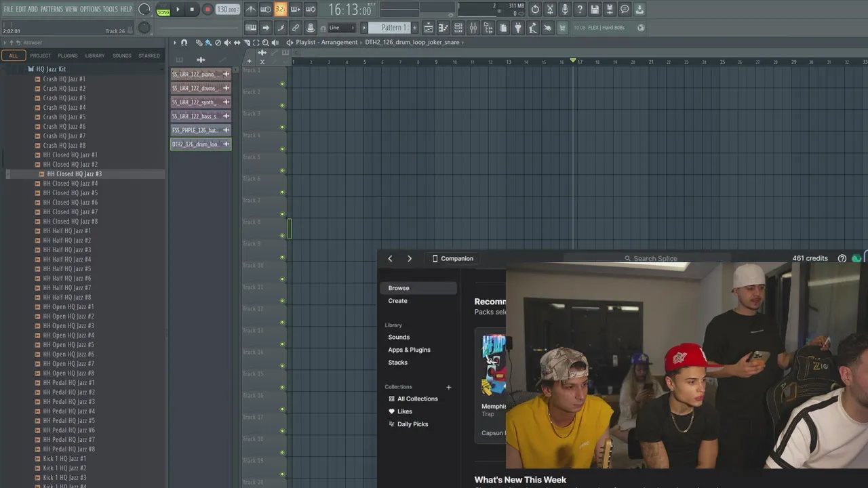This screenshot has width=868, height=488.
Task: Open the OPTIONS menu
Action: [x=90, y=9]
